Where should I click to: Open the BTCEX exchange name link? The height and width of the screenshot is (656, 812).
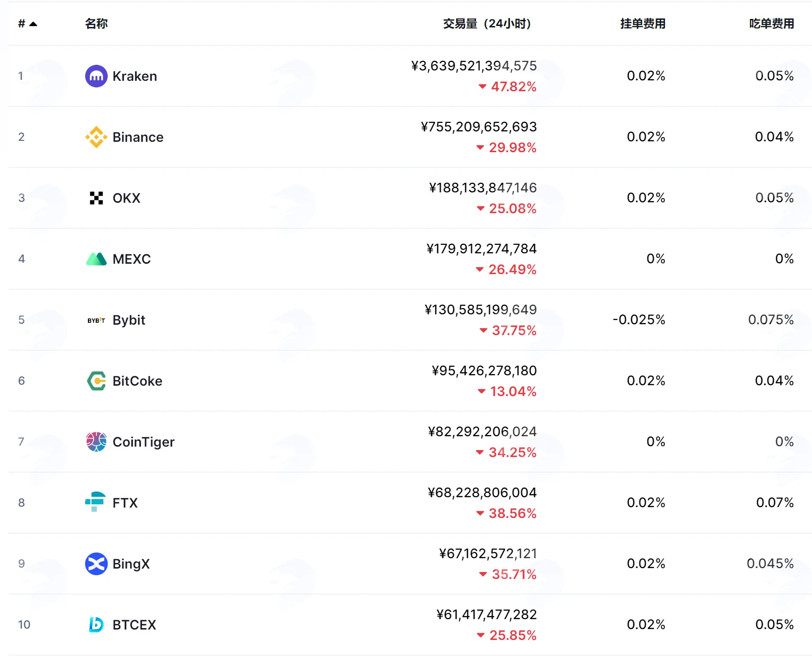pyautogui.click(x=134, y=625)
